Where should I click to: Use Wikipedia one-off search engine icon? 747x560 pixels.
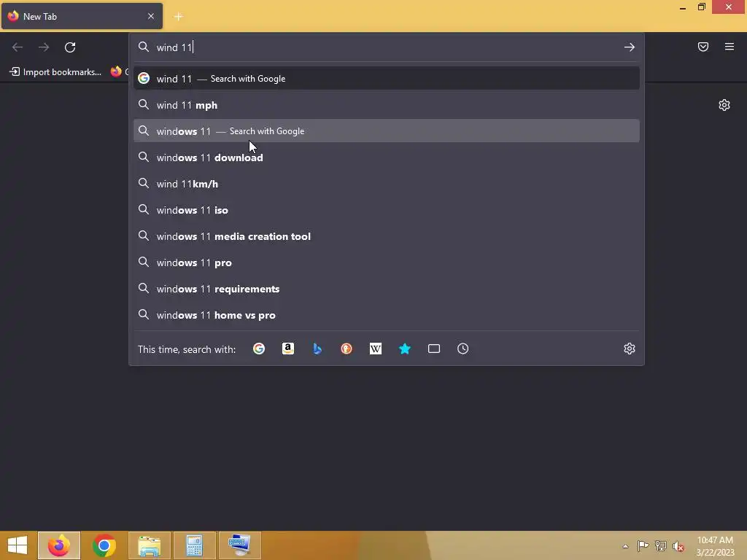pos(376,349)
